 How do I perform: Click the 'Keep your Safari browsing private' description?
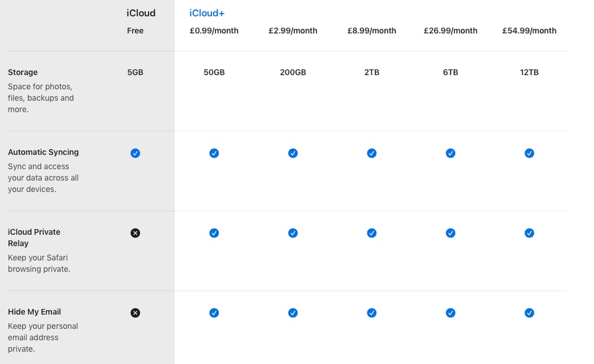point(39,263)
